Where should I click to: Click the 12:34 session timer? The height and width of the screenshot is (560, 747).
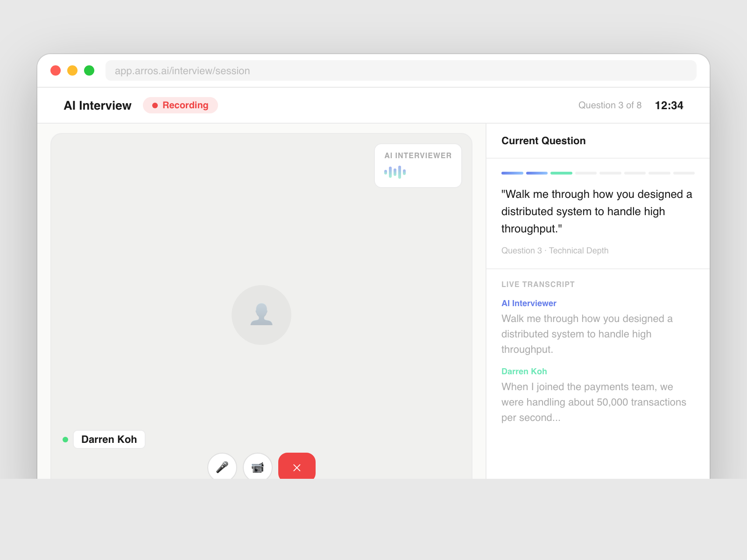coord(669,105)
